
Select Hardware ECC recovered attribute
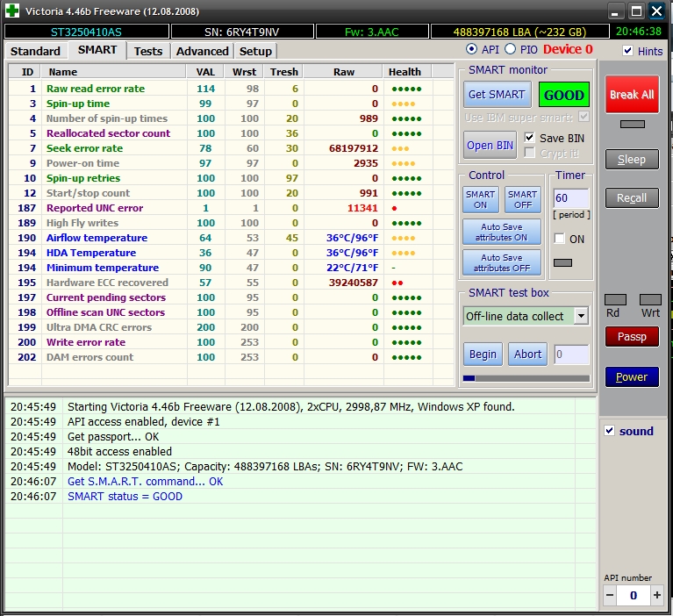pyautogui.click(x=231, y=283)
